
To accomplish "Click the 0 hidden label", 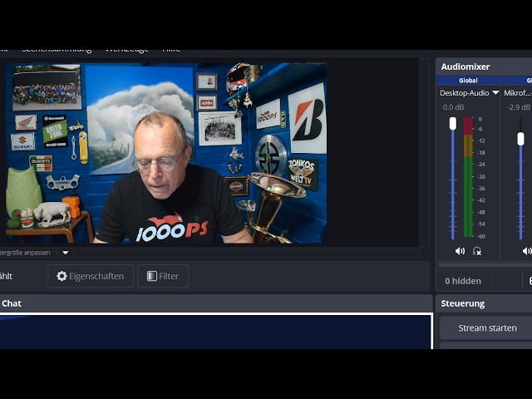I will (463, 281).
